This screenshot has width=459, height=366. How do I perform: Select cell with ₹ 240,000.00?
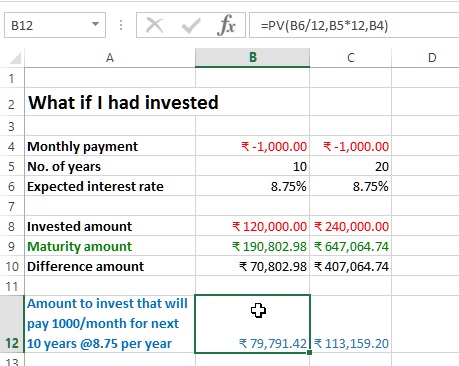351,226
